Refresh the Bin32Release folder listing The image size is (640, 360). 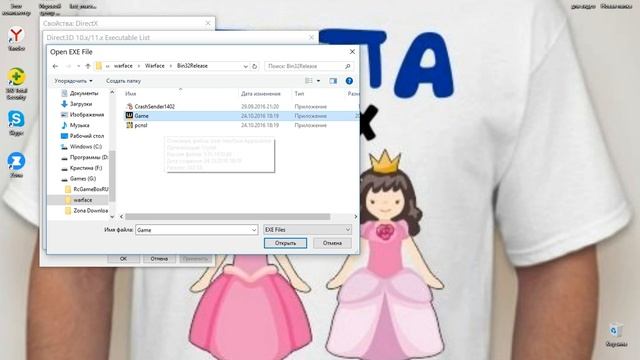tap(254, 66)
